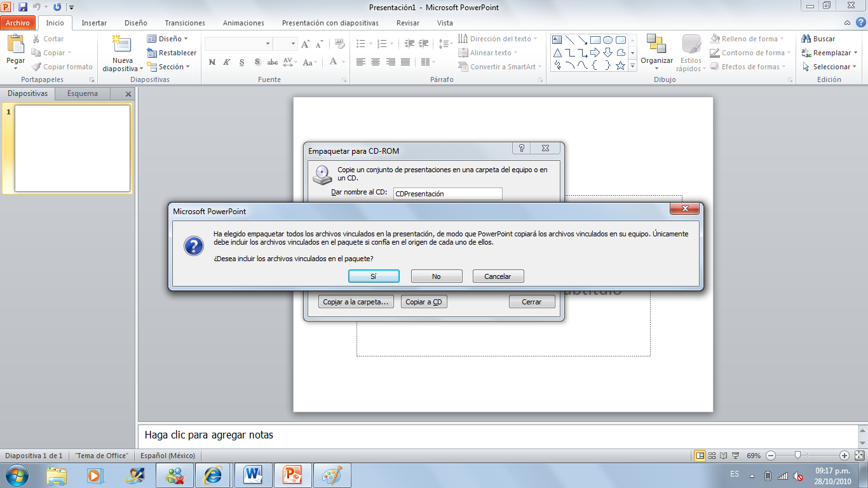Click the Help question mark icon in ribbon
868x488 pixels.
[x=860, y=23]
